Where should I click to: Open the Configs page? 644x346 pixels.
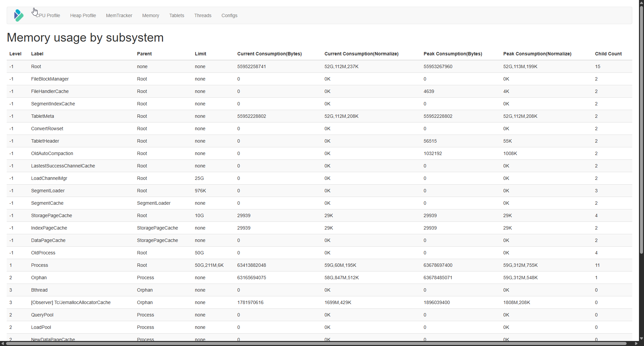pyautogui.click(x=229, y=15)
